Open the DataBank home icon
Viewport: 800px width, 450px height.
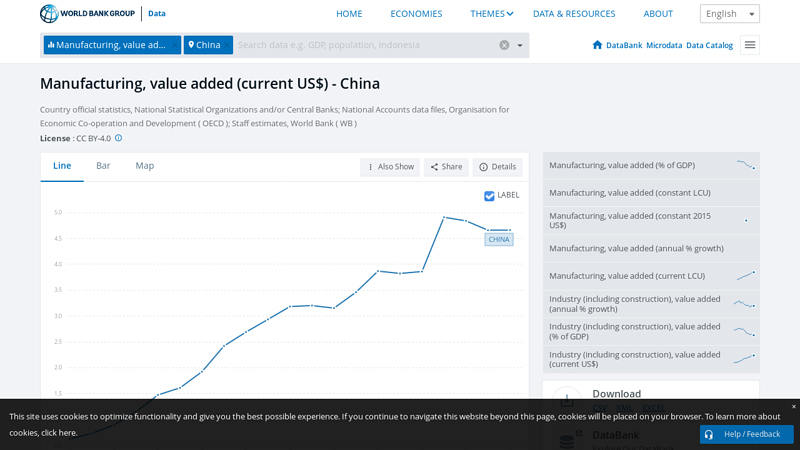tap(597, 45)
